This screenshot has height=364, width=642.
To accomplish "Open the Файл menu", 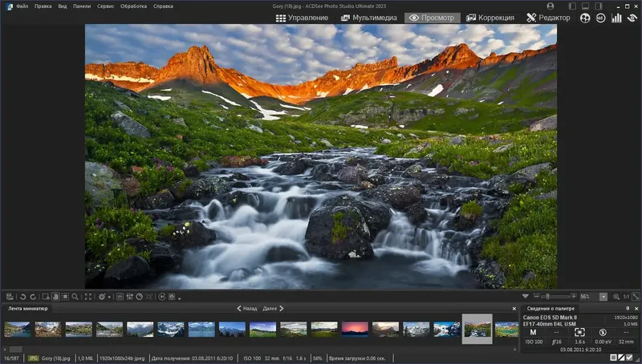I will point(22,6).
